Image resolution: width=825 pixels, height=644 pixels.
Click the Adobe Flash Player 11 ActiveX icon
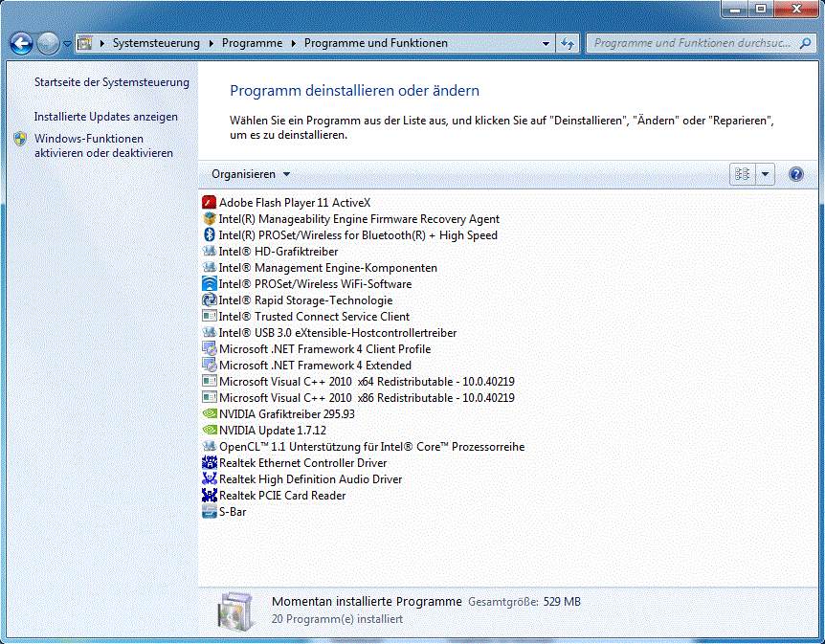pos(210,202)
